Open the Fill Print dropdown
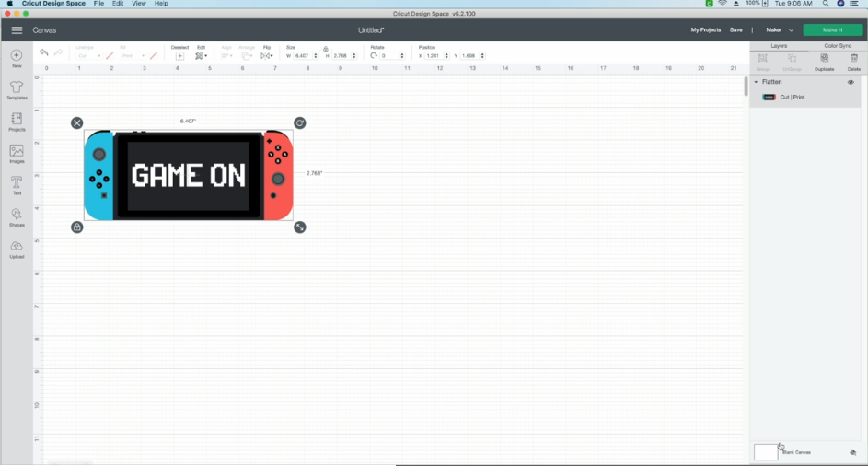Screen dimensions: 868x466 click(133, 56)
